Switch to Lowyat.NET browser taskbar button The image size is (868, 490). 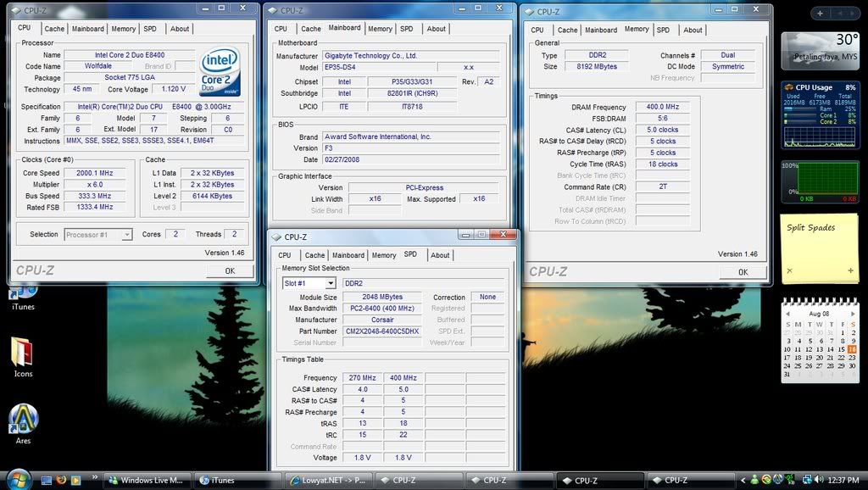[x=327, y=480]
